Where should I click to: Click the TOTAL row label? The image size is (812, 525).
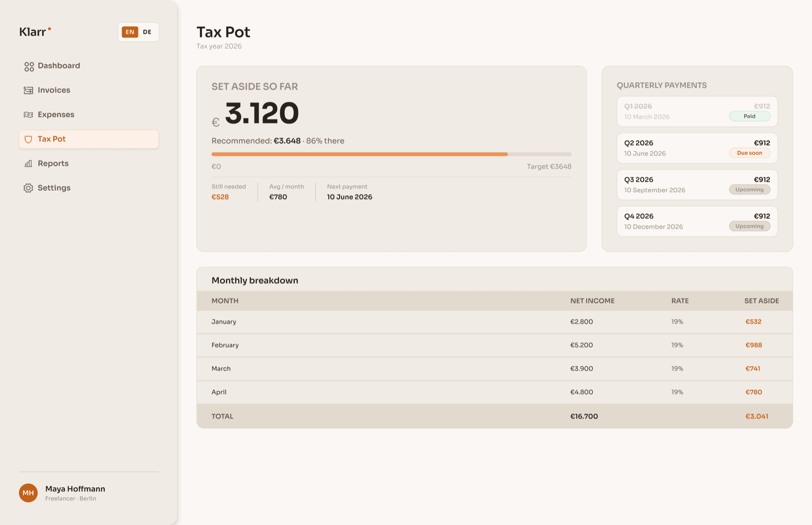[222, 416]
